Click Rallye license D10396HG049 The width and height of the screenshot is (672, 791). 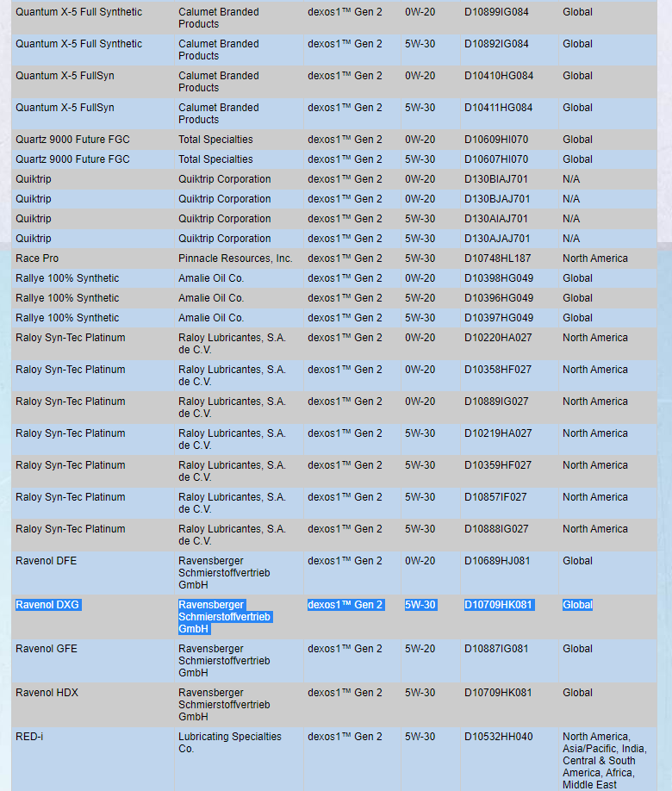click(x=499, y=298)
